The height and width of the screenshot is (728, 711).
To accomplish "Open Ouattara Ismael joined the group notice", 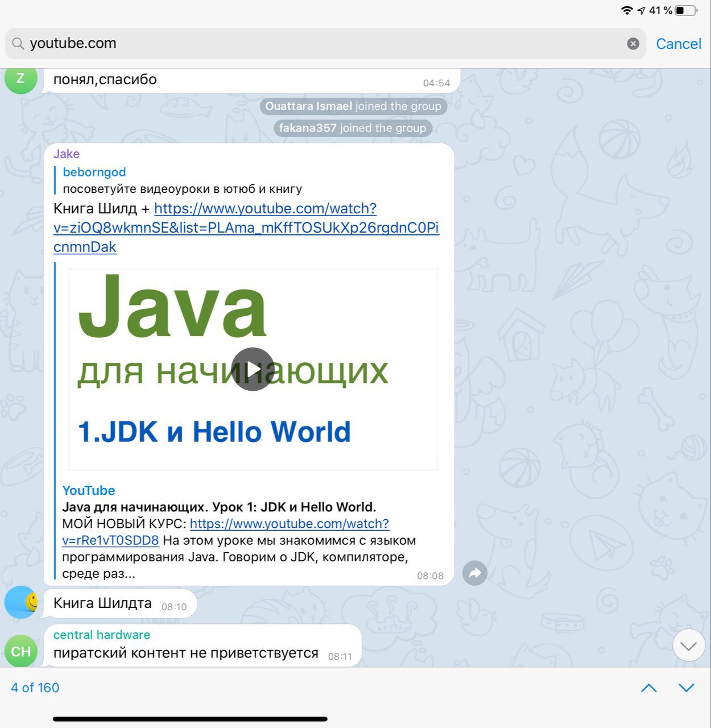I will 353,106.
